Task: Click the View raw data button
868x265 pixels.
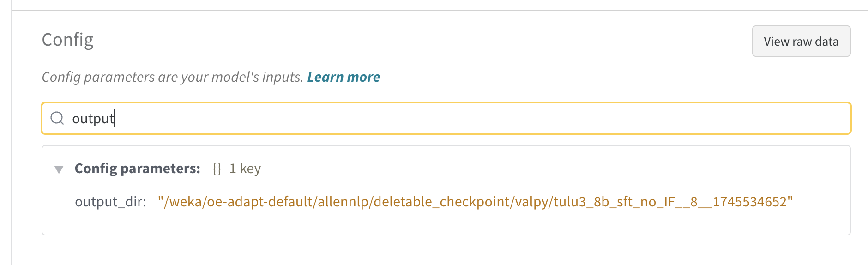Action: (x=801, y=42)
